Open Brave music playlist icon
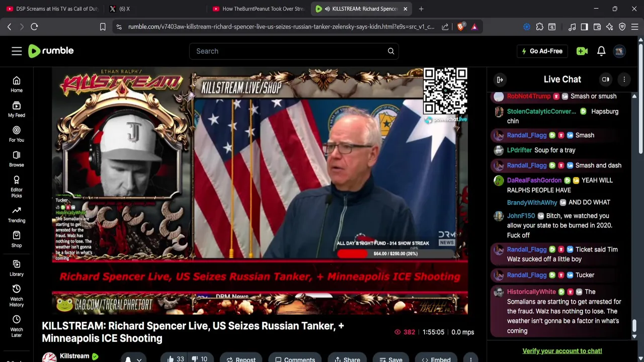644x362 pixels. [x=572, y=27]
